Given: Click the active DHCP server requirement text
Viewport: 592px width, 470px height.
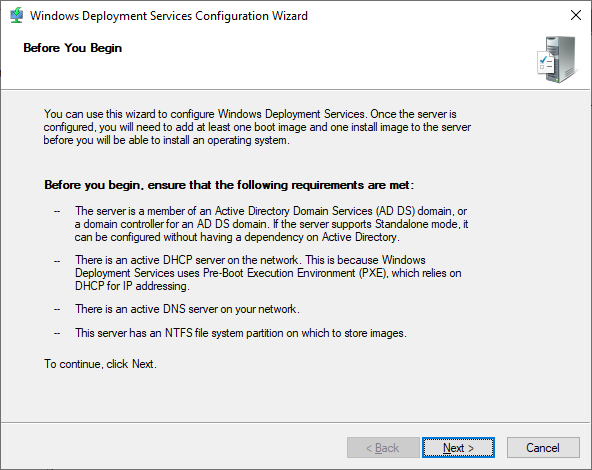Looking at the screenshot, I should click(268, 273).
